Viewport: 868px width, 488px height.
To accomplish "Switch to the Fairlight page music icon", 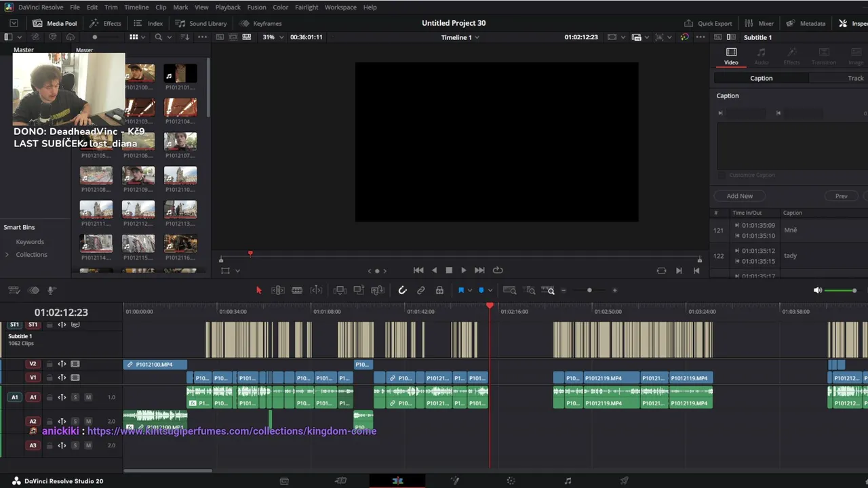I will pyautogui.click(x=568, y=481).
